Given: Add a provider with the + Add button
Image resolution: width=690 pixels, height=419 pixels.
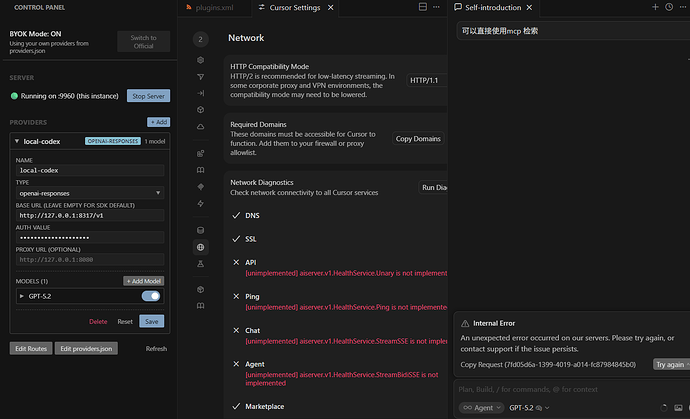Looking at the screenshot, I should [158, 122].
